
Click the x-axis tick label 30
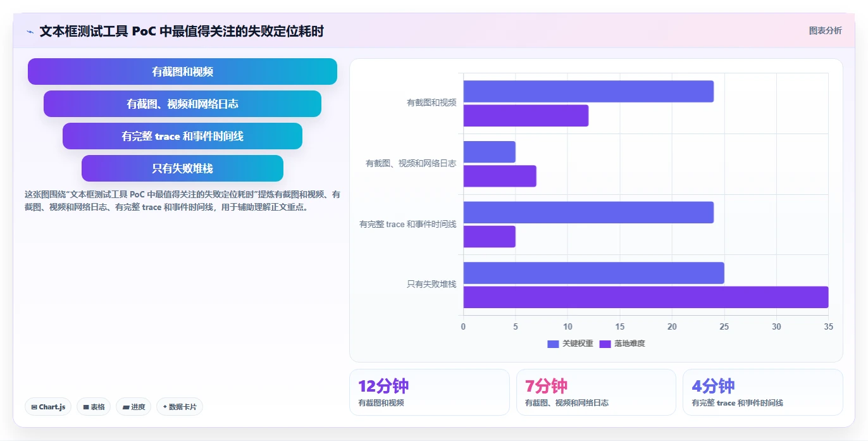pos(776,326)
